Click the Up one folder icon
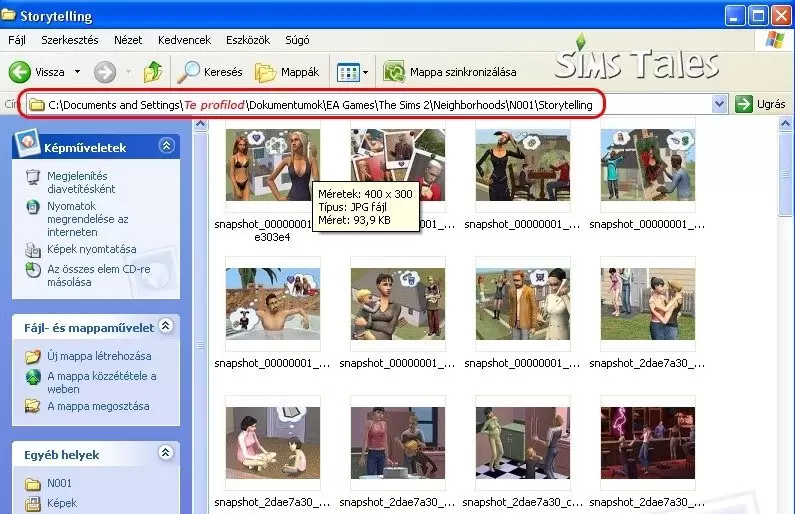 click(153, 72)
